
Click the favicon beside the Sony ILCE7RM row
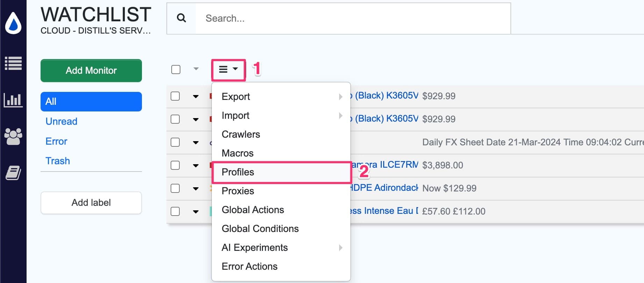[210, 165]
